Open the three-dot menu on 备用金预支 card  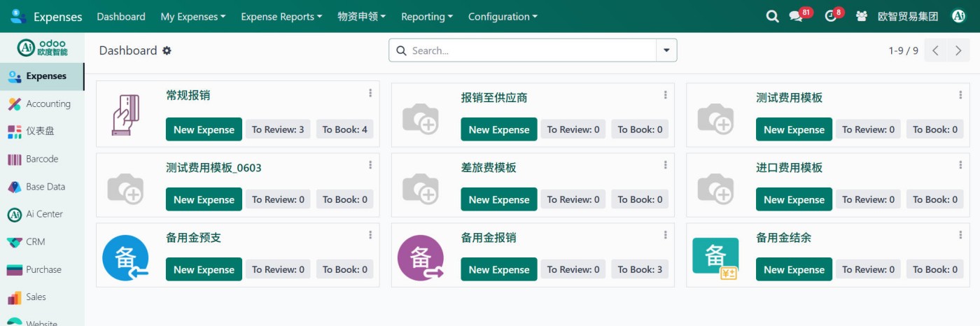point(370,234)
